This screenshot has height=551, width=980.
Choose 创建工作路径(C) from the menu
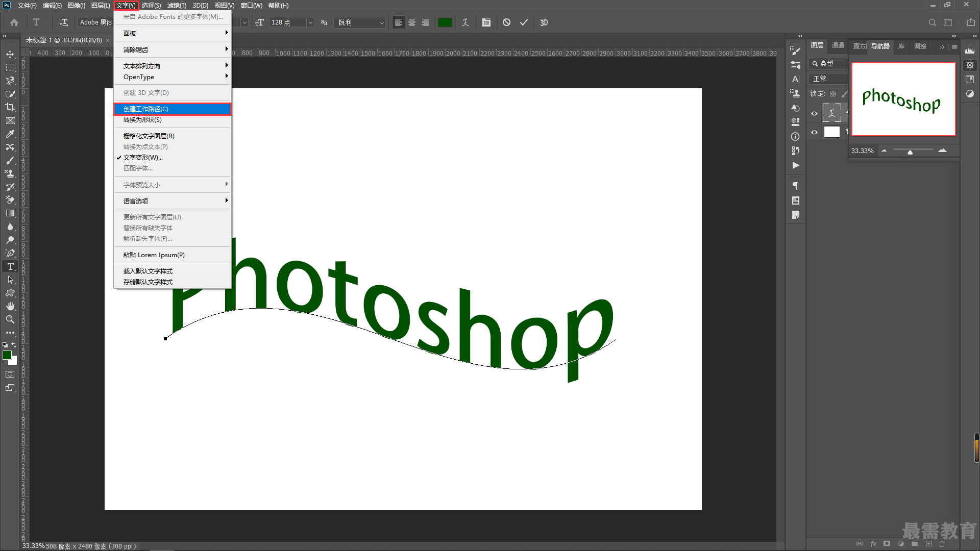pyautogui.click(x=173, y=109)
